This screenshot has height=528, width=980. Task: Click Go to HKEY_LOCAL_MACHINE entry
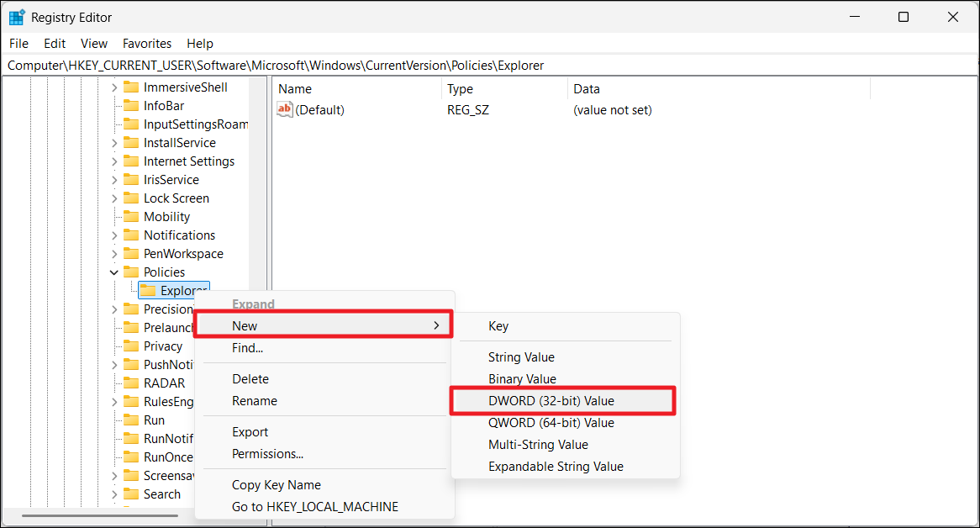(x=315, y=507)
